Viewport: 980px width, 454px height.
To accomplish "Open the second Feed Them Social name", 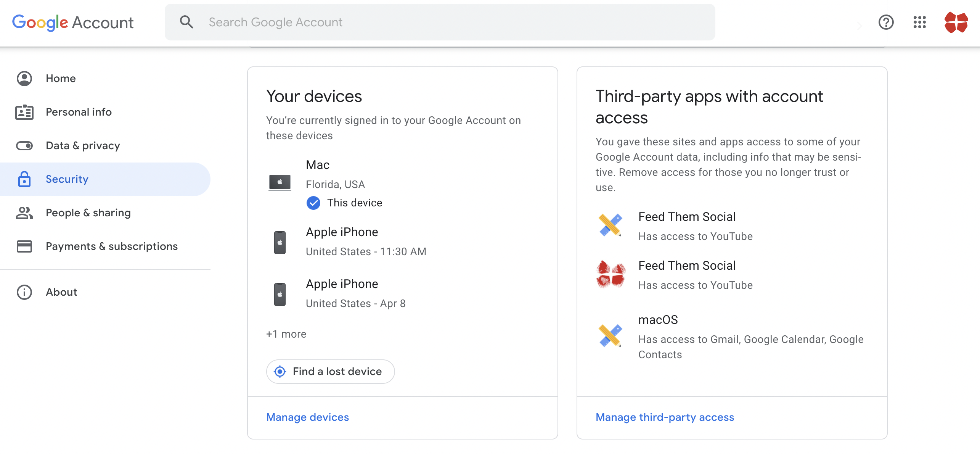I will pos(687,266).
